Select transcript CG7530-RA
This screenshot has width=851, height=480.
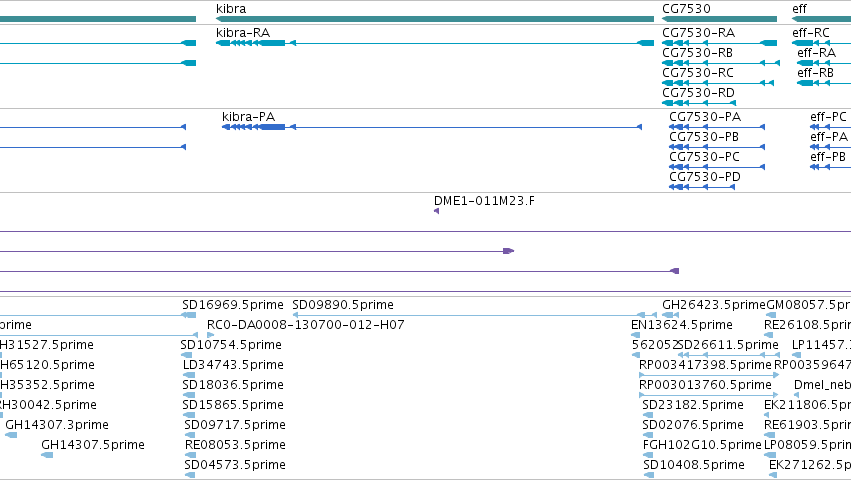[719, 43]
